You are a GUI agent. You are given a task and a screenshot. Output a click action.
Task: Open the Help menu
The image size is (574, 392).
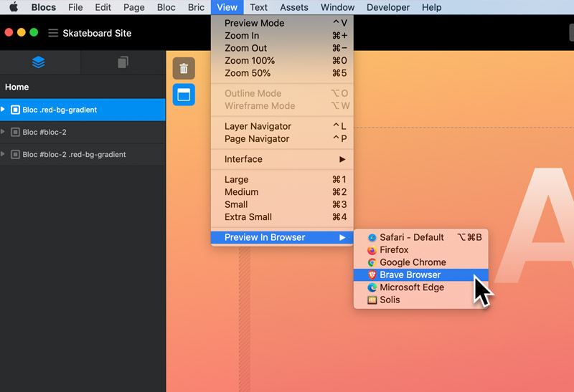pyautogui.click(x=431, y=7)
